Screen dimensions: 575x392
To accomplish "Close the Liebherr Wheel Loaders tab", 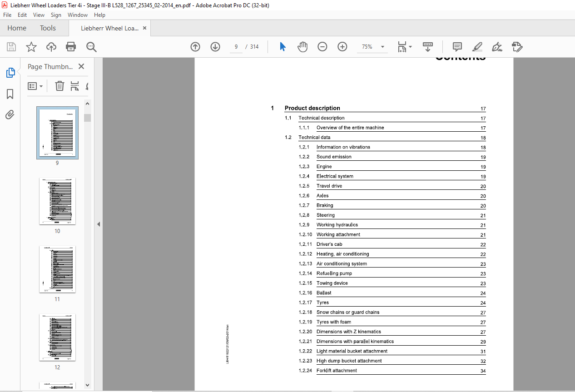I will click(x=144, y=28).
